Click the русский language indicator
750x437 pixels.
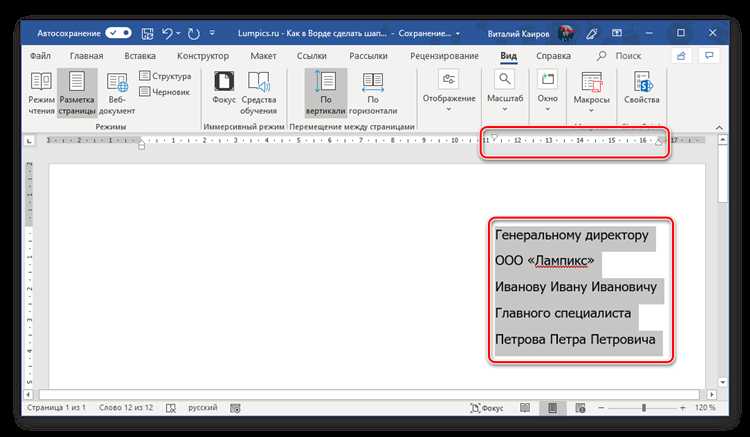point(202,408)
